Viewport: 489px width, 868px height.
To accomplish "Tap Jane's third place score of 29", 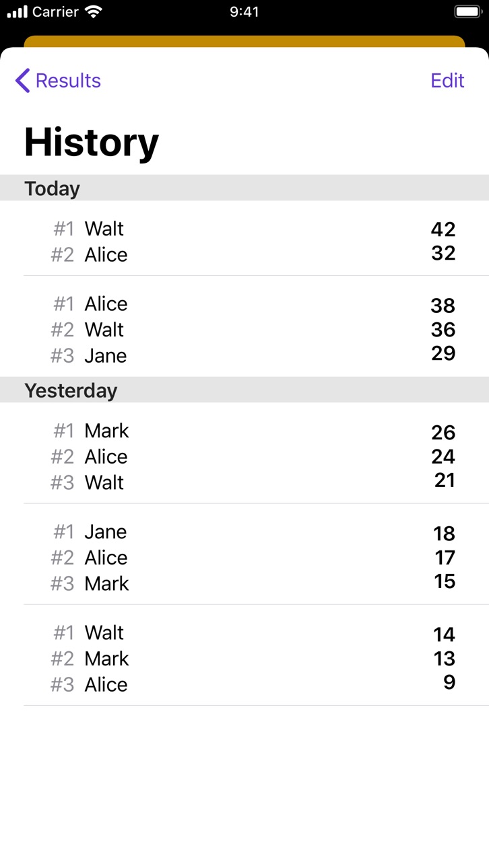I will 443,353.
